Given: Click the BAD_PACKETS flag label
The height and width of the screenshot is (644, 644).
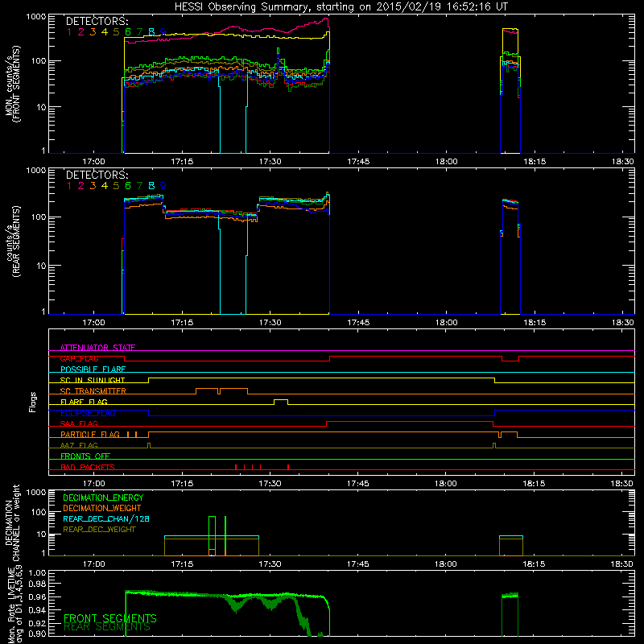Looking at the screenshot, I should pos(88,467).
